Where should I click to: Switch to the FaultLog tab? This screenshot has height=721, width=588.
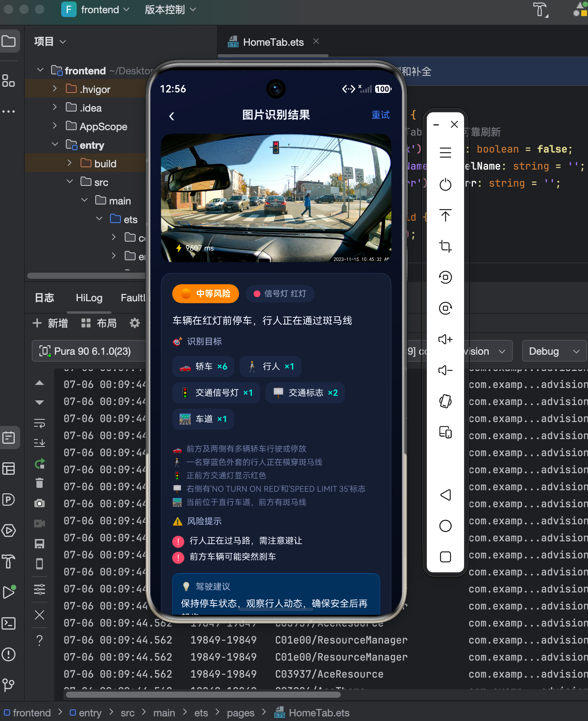(133, 298)
